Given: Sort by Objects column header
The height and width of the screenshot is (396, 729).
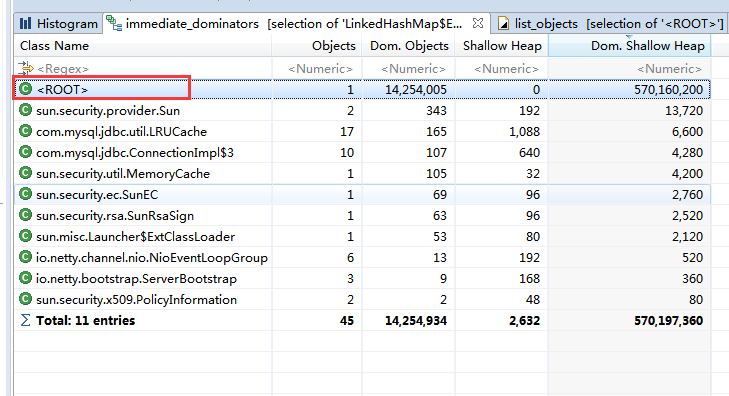Looking at the screenshot, I should (317, 46).
